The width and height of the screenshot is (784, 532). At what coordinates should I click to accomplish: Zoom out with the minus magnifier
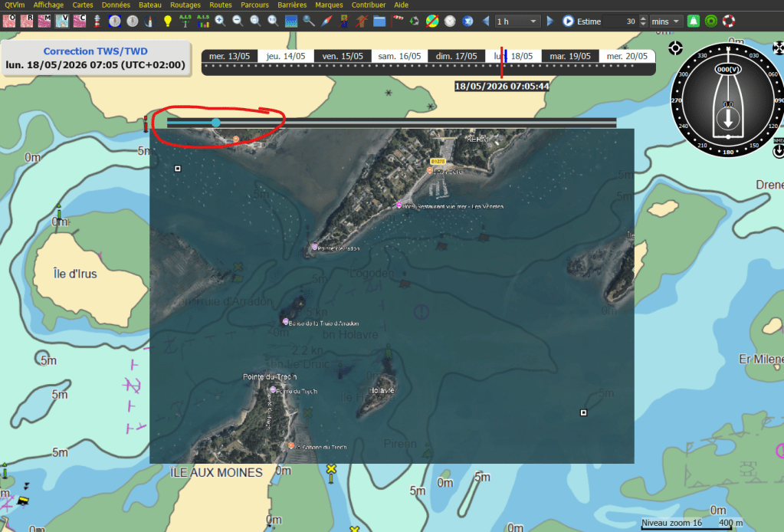pyautogui.click(x=238, y=21)
